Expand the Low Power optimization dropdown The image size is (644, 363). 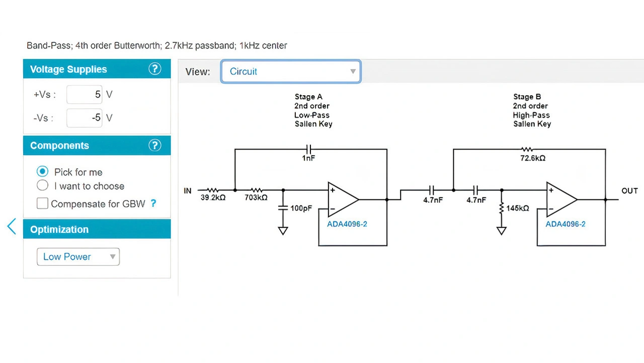click(78, 257)
